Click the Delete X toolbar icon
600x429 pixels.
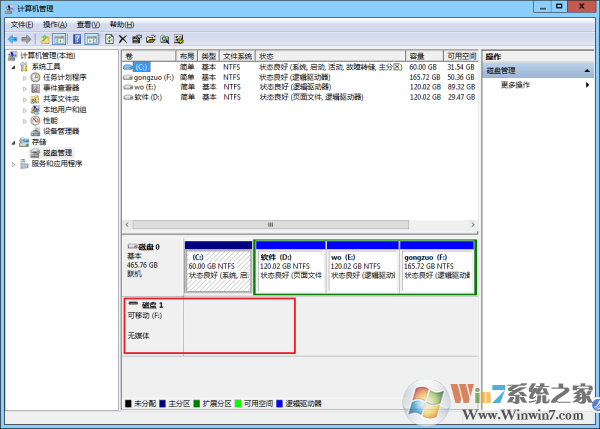[123, 39]
